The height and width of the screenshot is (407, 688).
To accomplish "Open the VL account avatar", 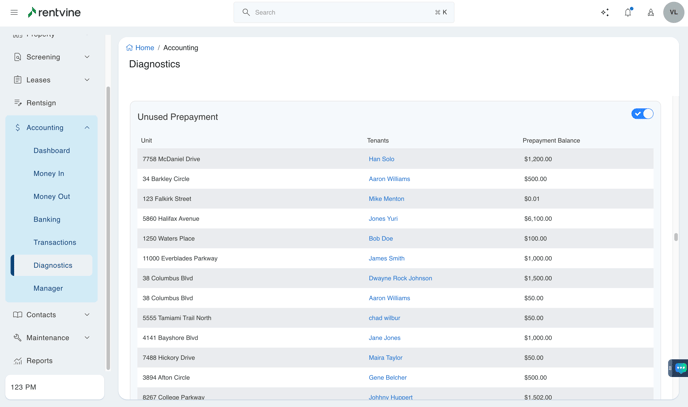I will click(x=674, y=13).
